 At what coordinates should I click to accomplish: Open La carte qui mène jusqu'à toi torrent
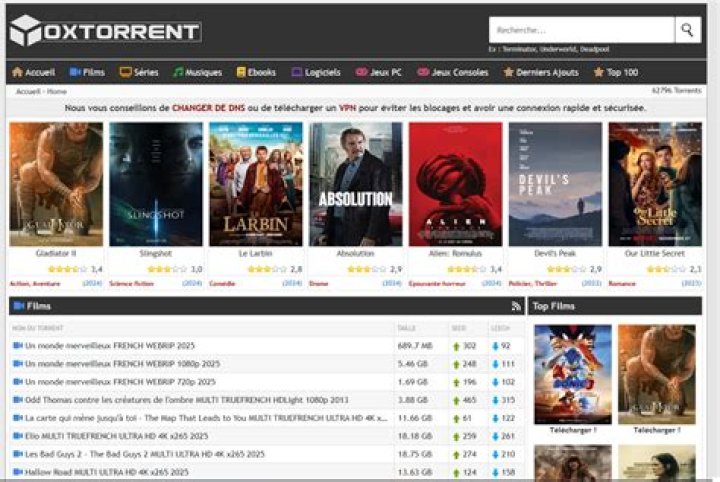[x=207, y=418]
